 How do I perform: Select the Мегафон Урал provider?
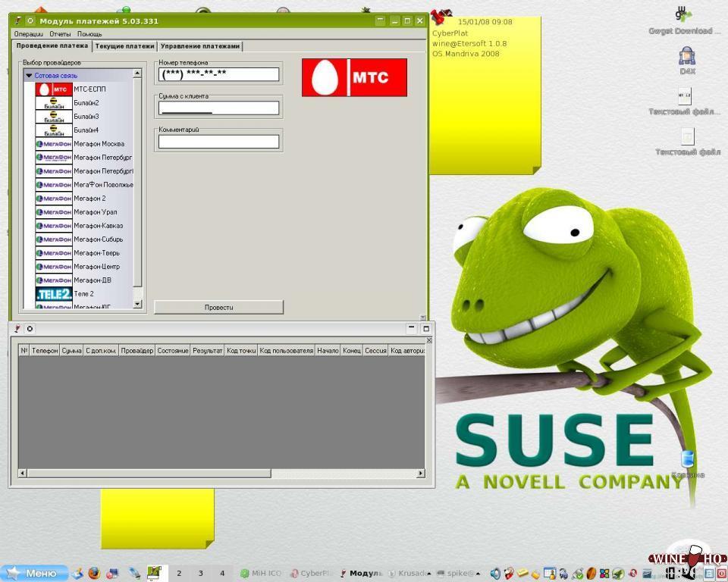95,212
